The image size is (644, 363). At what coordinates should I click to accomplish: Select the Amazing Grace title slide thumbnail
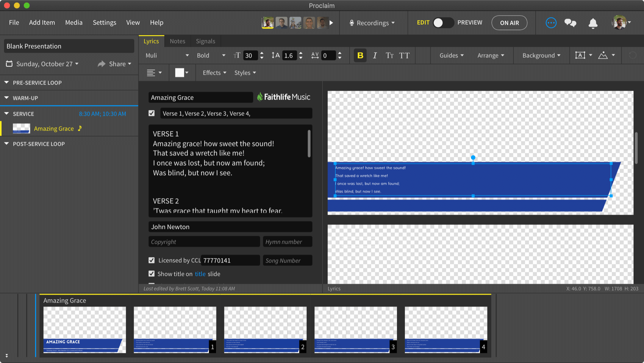[x=84, y=330]
